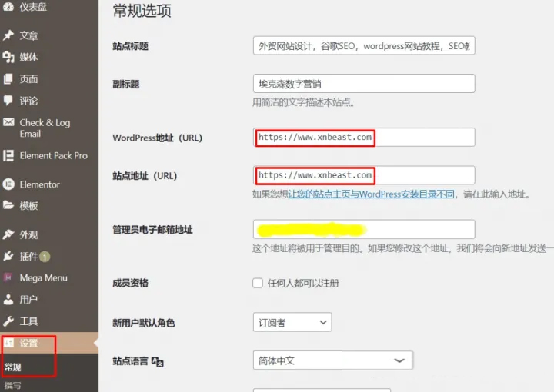Click the WordPress地址 (URL) field
The width and height of the screenshot is (554, 392).
[x=364, y=138]
